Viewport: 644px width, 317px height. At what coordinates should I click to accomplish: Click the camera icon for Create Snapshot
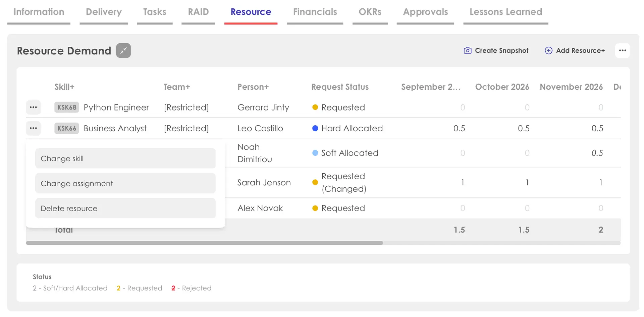tap(468, 50)
